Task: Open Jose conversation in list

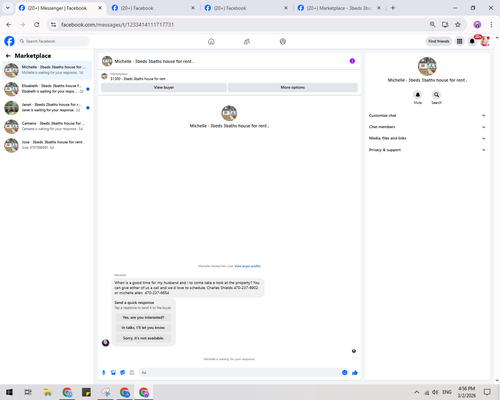Action: click(x=47, y=145)
